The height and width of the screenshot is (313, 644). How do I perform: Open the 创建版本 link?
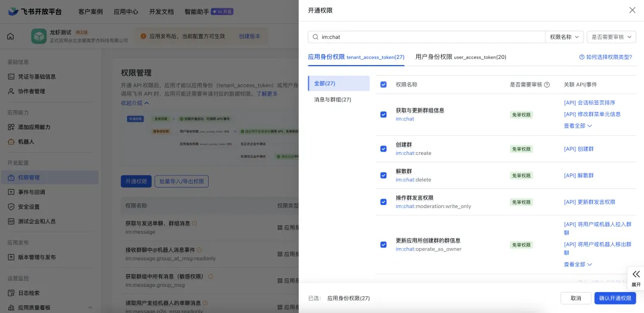[x=250, y=36]
